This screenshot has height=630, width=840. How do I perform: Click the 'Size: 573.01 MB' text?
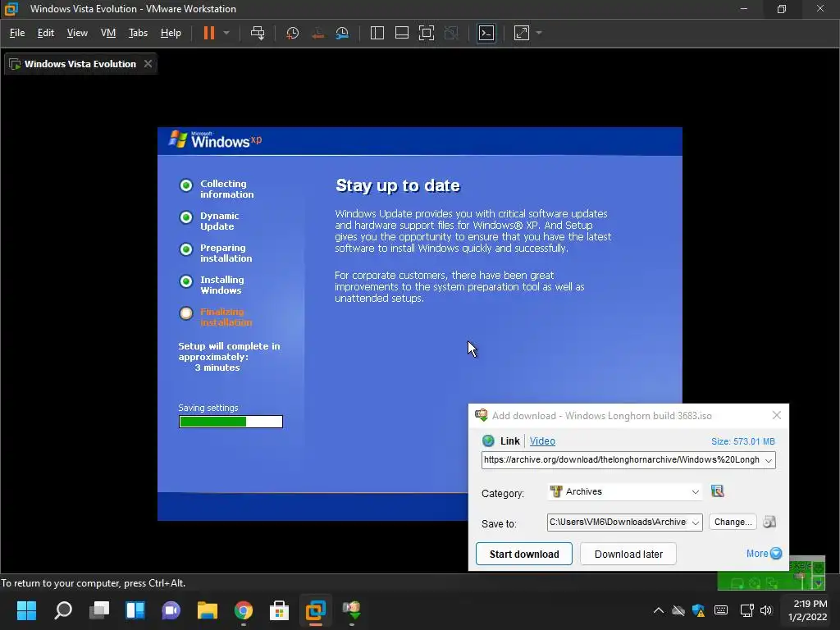pyautogui.click(x=742, y=441)
